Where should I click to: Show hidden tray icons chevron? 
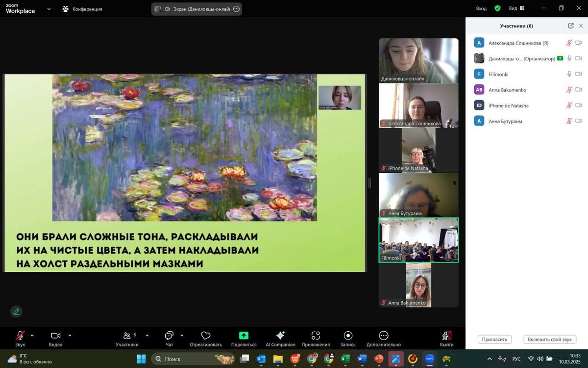coord(489,359)
